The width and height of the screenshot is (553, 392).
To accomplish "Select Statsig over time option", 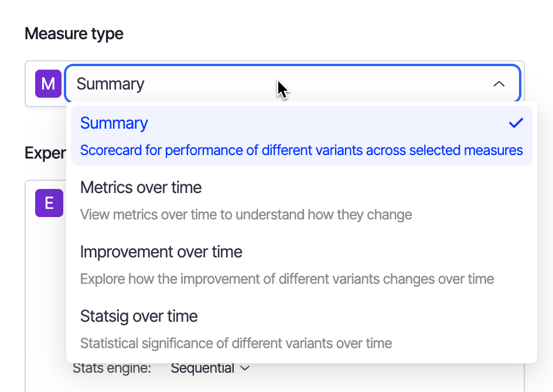I will 139,317.
